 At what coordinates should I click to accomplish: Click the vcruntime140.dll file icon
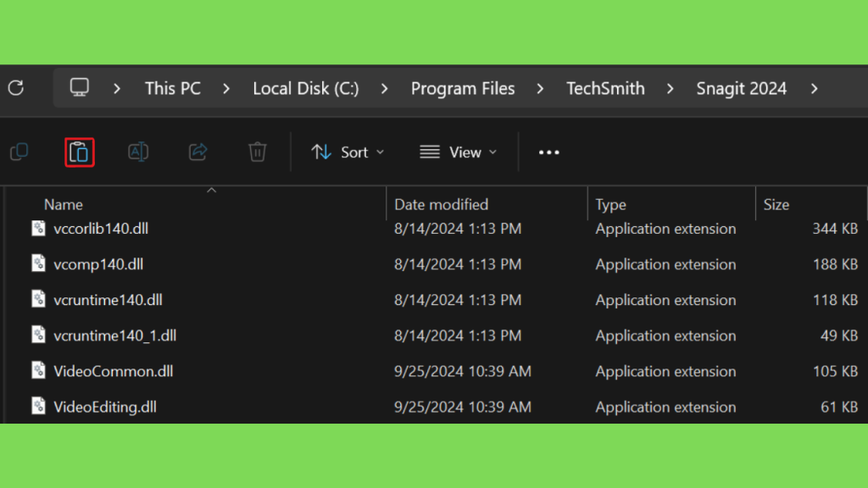point(38,299)
